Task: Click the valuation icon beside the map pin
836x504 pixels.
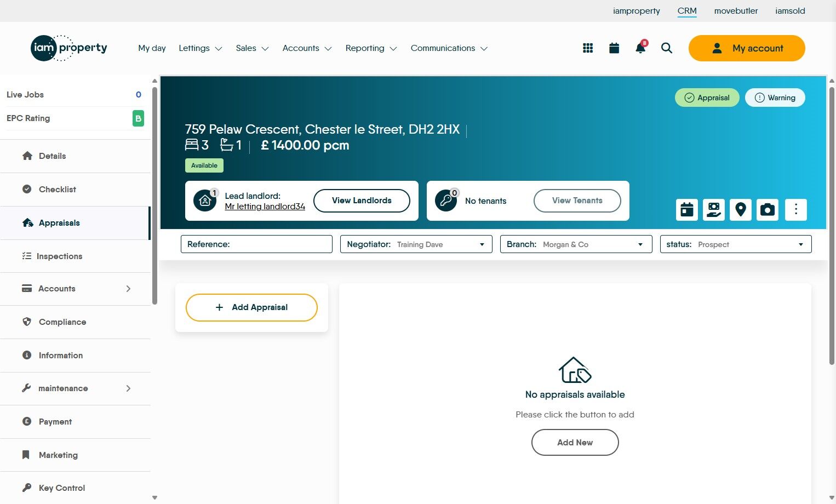Action: [713, 209]
